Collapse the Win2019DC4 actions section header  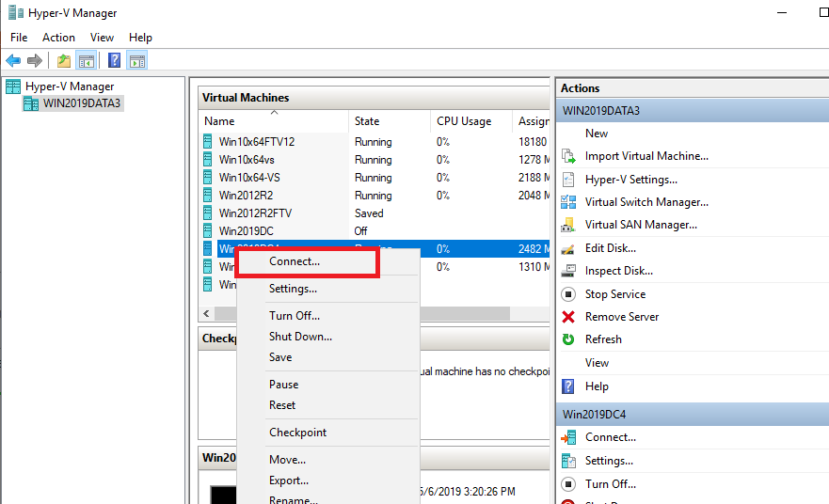tap(693, 414)
